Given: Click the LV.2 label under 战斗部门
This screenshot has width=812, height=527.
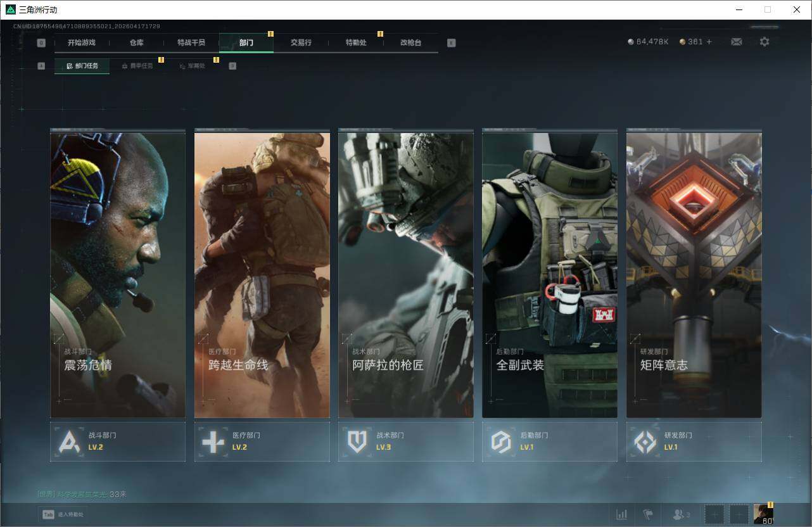Looking at the screenshot, I should click(96, 447).
